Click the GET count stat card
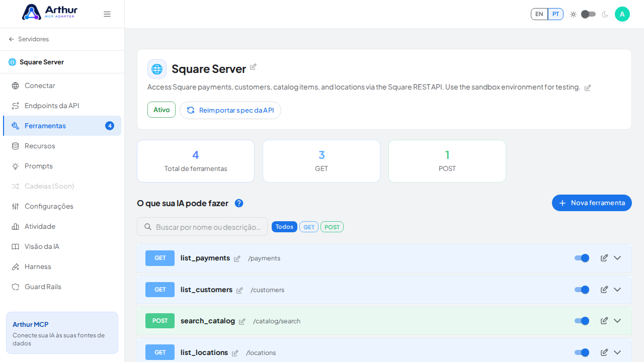This screenshot has width=644, height=362. point(321,161)
